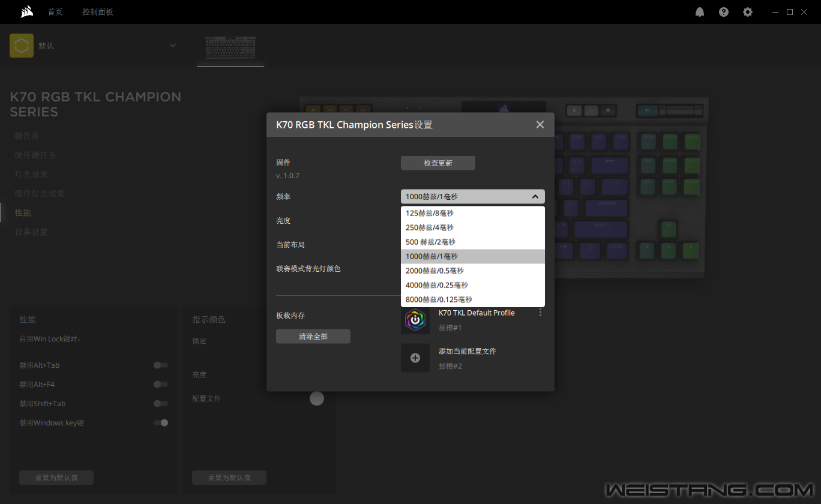Open 键任务 in the sidebar

click(28, 136)
